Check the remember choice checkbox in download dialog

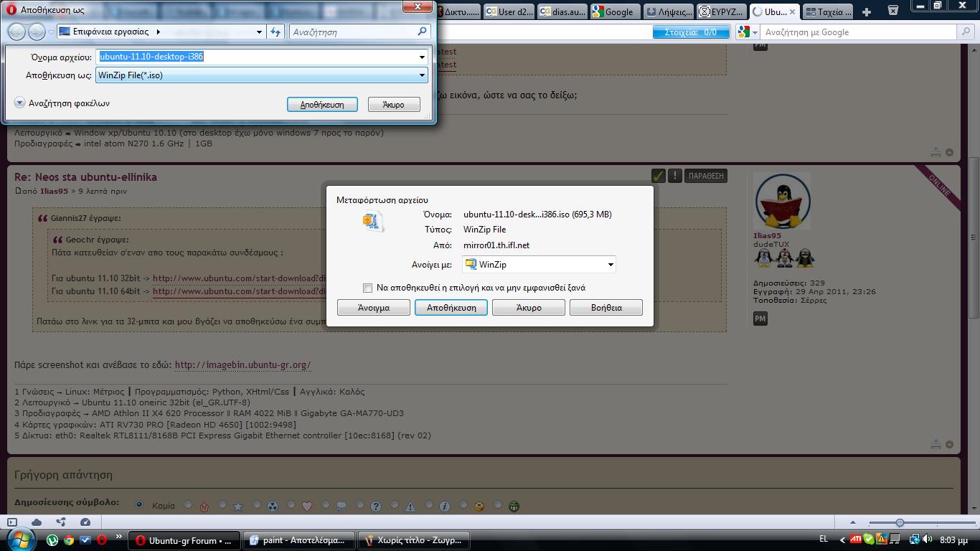[367, 288]
